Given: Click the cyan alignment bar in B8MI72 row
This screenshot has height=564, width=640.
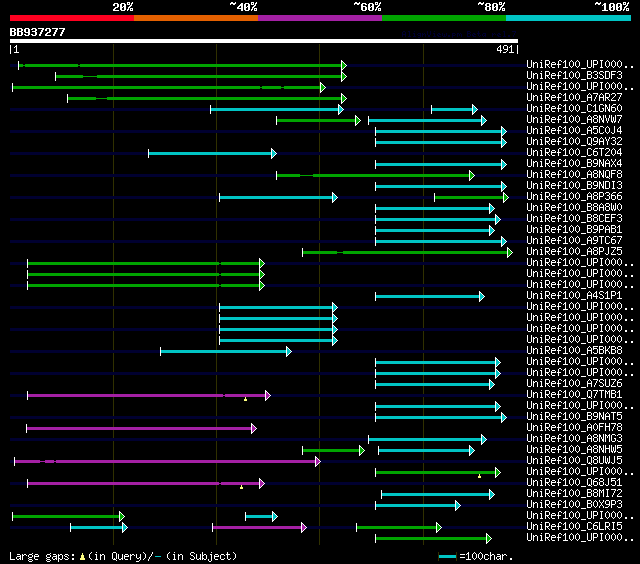Looking at the screenshot, I should point(438,495).
